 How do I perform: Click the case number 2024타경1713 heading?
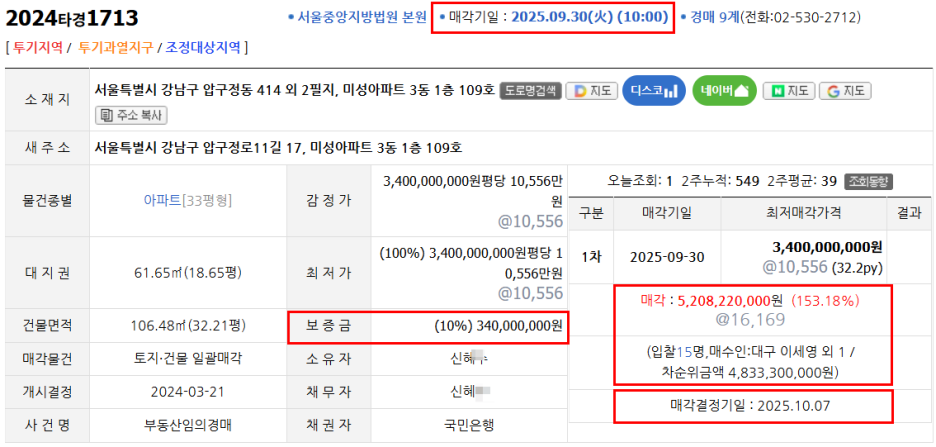tap(72, 18)
